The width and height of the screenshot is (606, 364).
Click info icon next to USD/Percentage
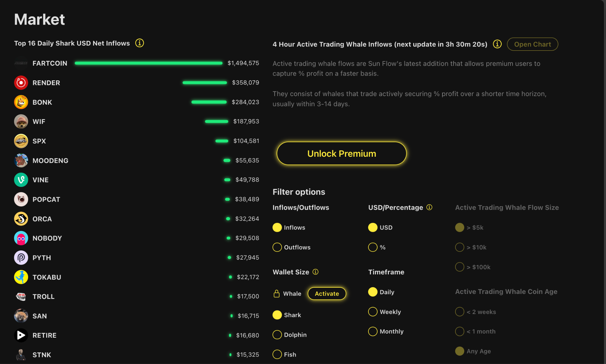pos(429,207)
